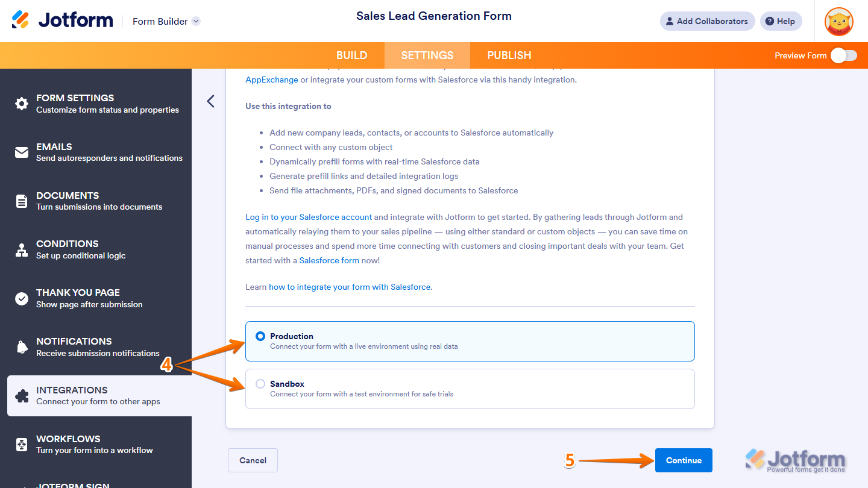Open Documents via the document icon
Screen dimensions: 868x488
(22, 201)
